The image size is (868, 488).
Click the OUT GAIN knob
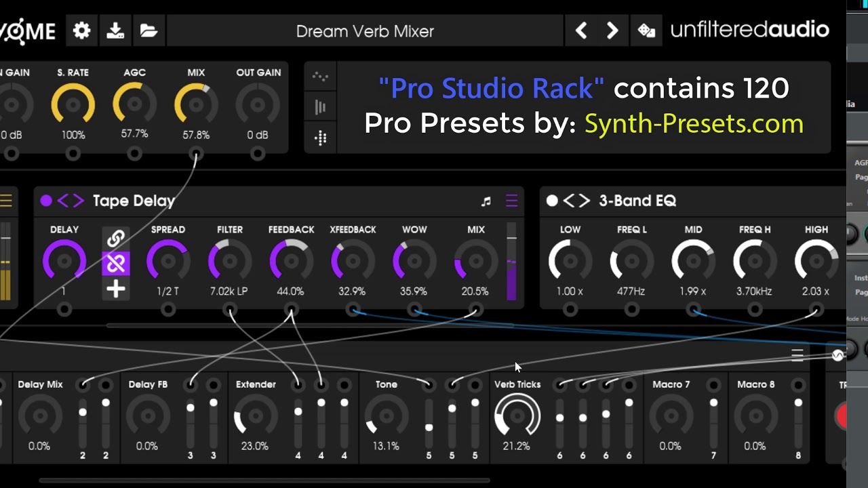258,104
